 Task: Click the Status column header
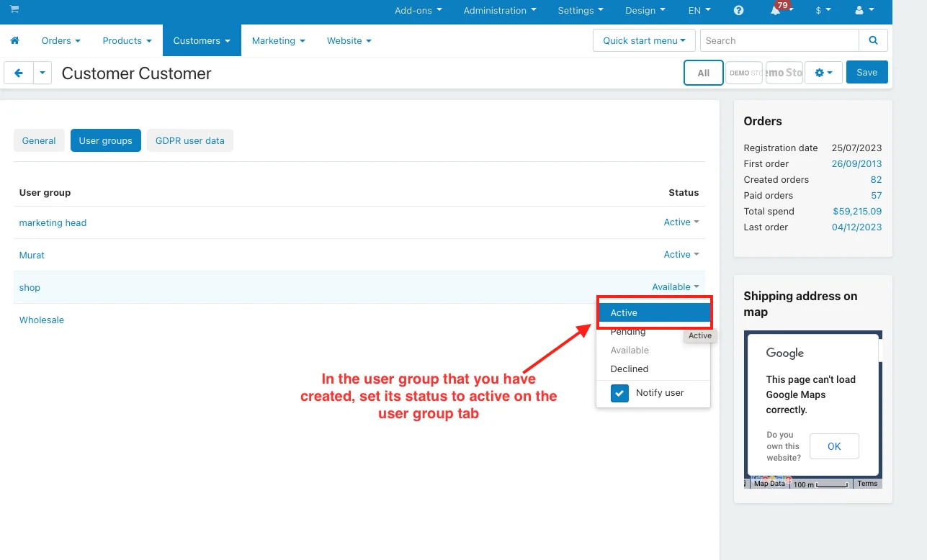pos(684,193)
